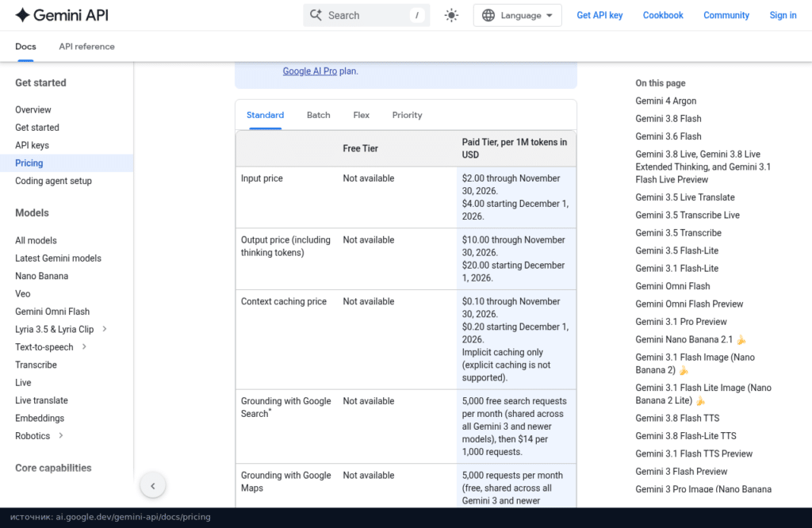The width and height of the screenshot is (812, 528).
Task: Open Coding agent setup in sidebar
Action: (53, 181)
